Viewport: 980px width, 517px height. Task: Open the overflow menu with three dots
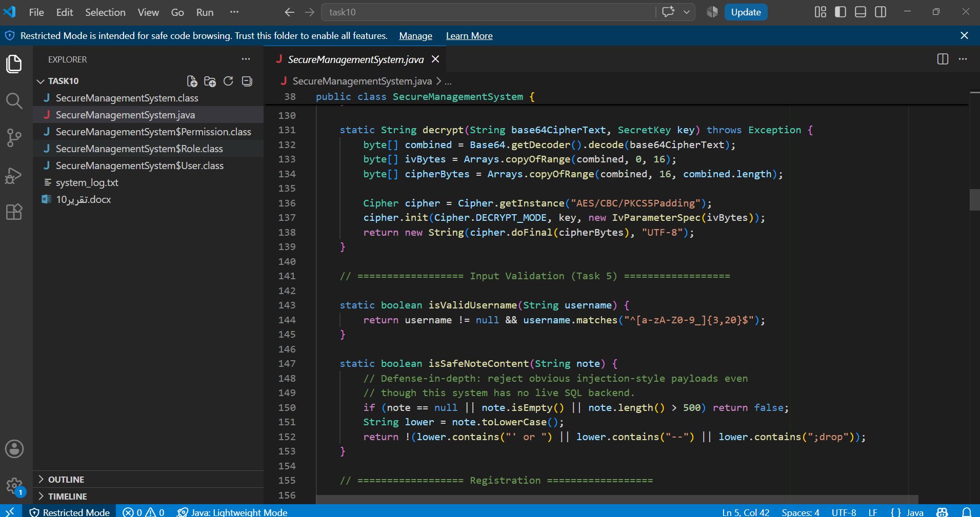(x=234, y=12)
